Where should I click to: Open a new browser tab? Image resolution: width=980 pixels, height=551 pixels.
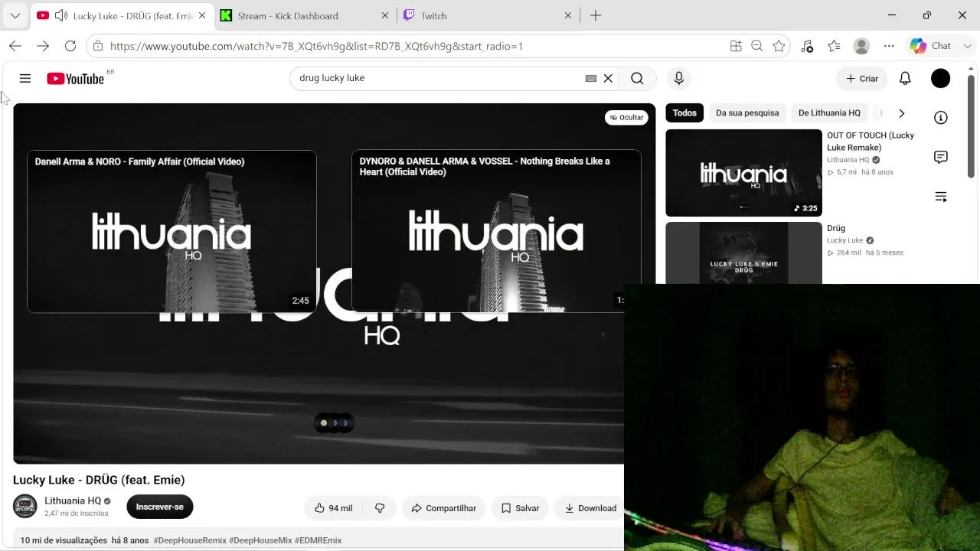(x=596, y=15)
